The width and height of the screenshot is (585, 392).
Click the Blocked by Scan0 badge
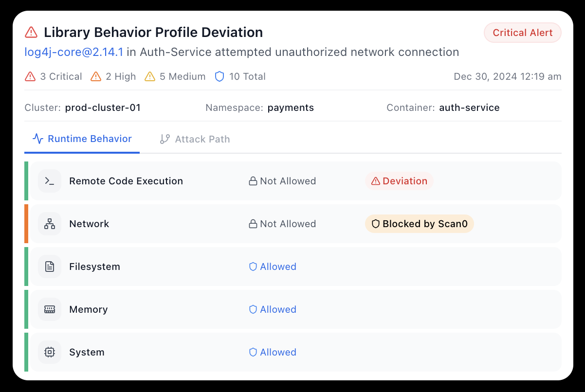coord(419,224)
